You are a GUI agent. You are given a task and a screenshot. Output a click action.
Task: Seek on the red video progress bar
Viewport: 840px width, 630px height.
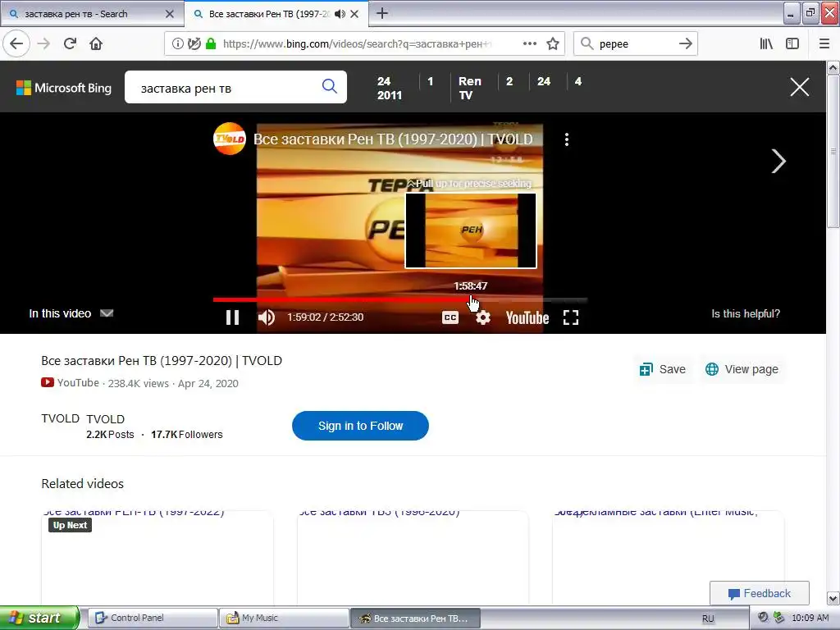400,300
